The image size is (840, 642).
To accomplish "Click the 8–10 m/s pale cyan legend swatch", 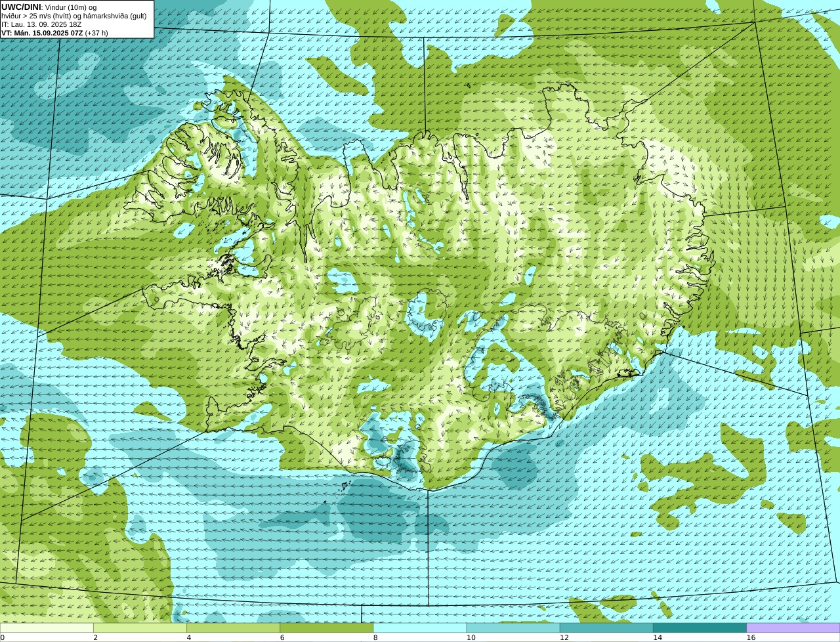I will [420, 628].
